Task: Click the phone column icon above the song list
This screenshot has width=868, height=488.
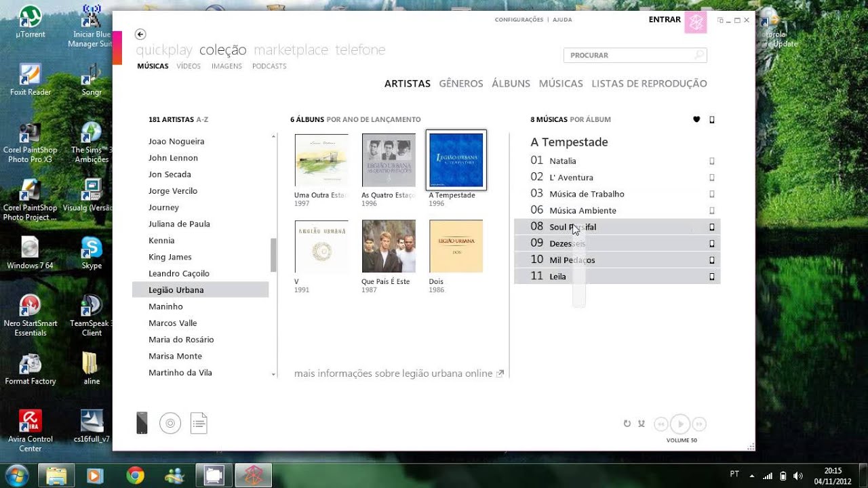Action: 712,119
